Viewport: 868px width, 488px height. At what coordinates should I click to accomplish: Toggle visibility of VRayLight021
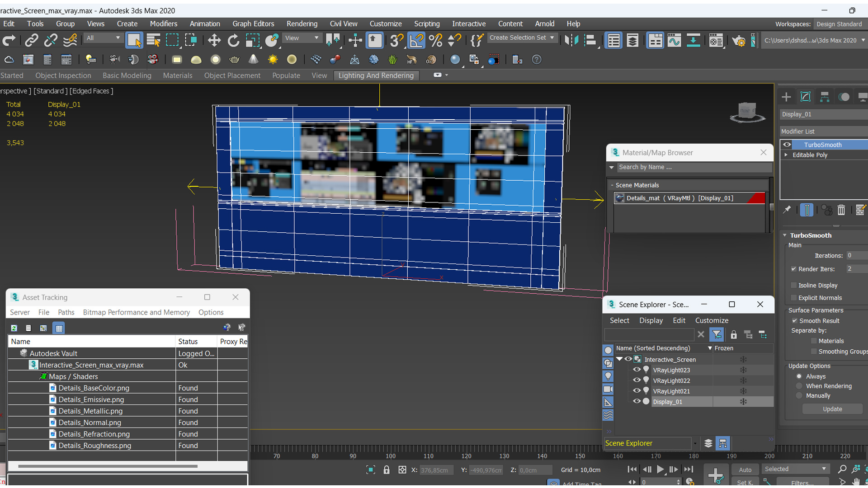pos(637,391)
